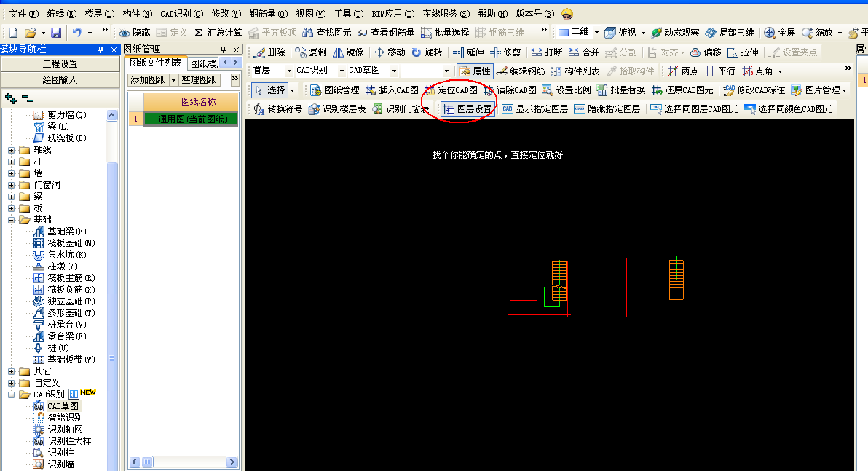Click 偏移 offset tool

pyautogui.click(x=706, y=52)
